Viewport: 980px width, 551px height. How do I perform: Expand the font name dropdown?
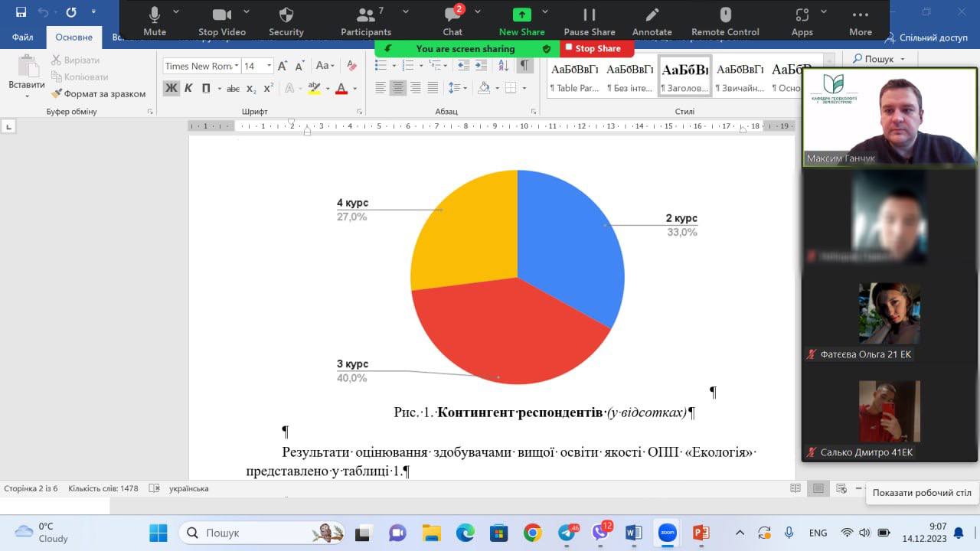tap(237, 67)
